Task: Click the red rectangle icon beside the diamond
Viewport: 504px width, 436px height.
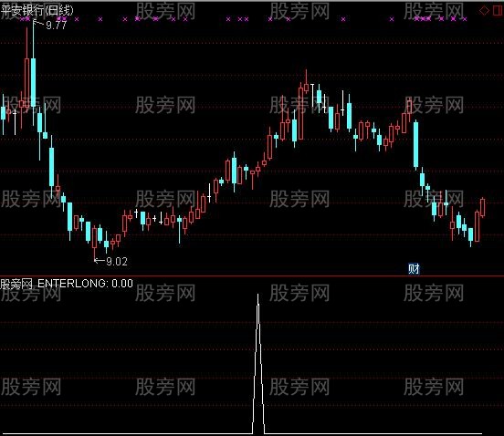Action: pos(497,11)
